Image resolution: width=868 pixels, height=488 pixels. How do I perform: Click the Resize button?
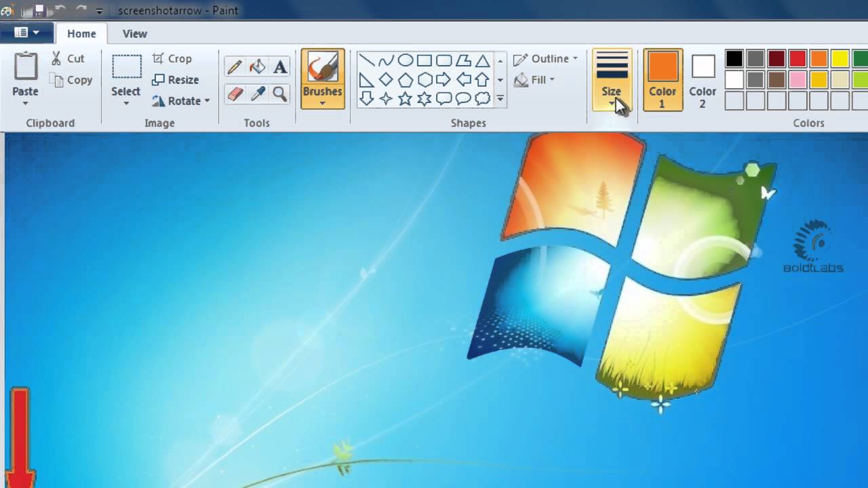pos(176,80)
